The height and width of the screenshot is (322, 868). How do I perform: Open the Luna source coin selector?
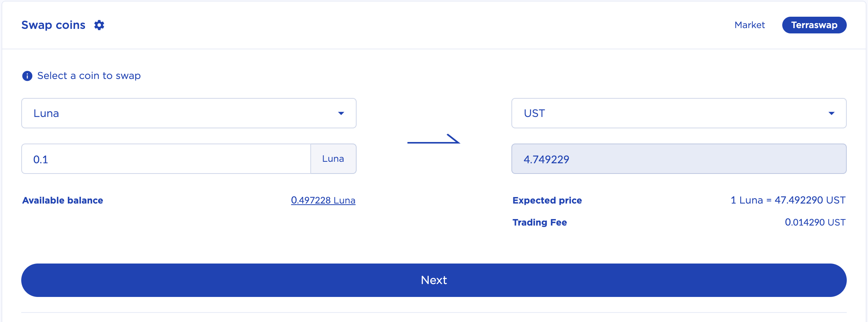(189, 113)
